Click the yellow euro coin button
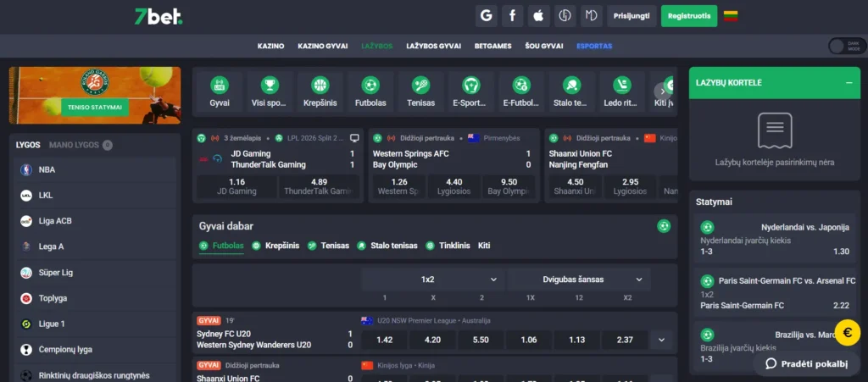Image resolution: width=868 pixels, height=382 pixels. click(848, 333)
